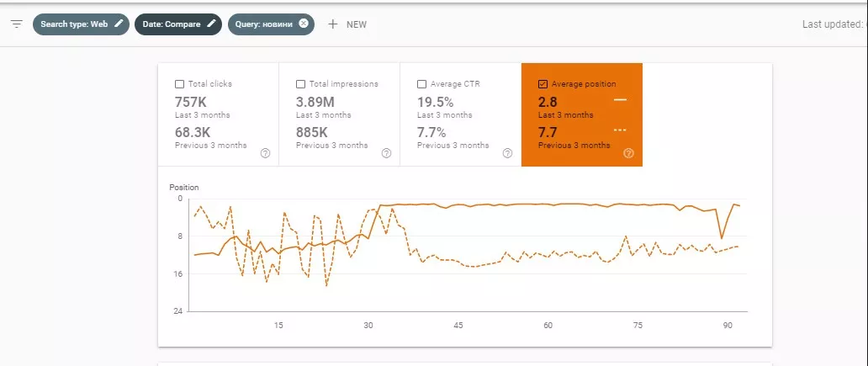
Task: Select the Average position metric card
Action: pyautogui.click(x=582, y=114)
